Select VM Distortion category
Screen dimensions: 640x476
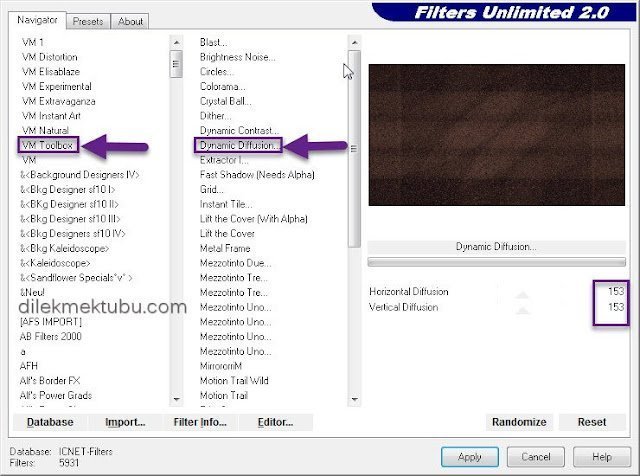click(49, 57)
